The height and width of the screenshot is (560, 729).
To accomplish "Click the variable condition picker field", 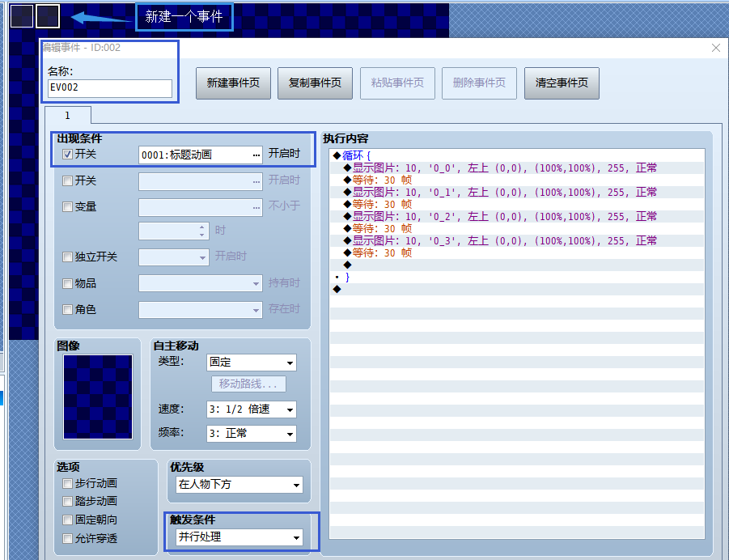I will (201, 207).
